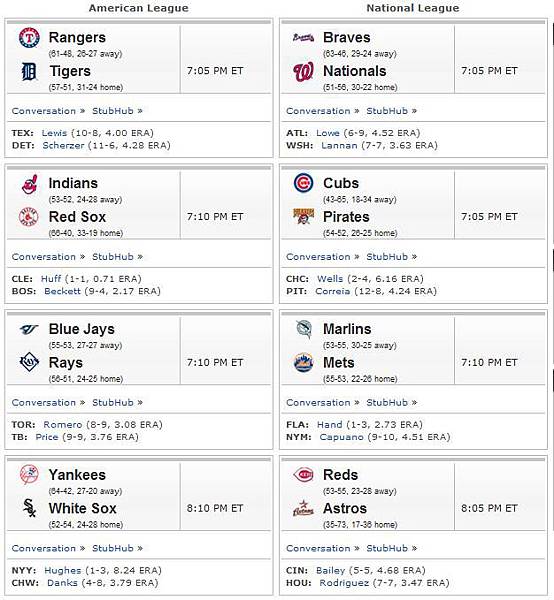
Task: Select the Cleveland Indians logo
Action: (x=30, y=184)
